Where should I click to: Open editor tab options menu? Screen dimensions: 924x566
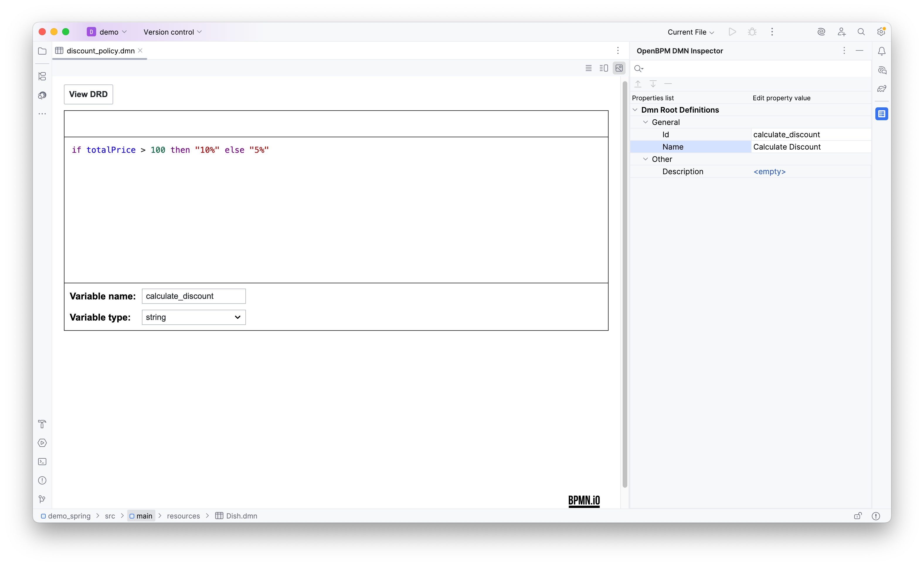(618, 51)
